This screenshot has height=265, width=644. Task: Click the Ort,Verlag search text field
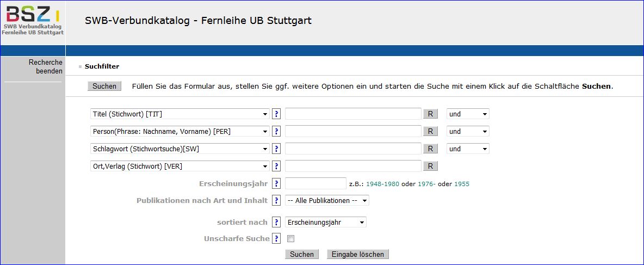[353, 166]
